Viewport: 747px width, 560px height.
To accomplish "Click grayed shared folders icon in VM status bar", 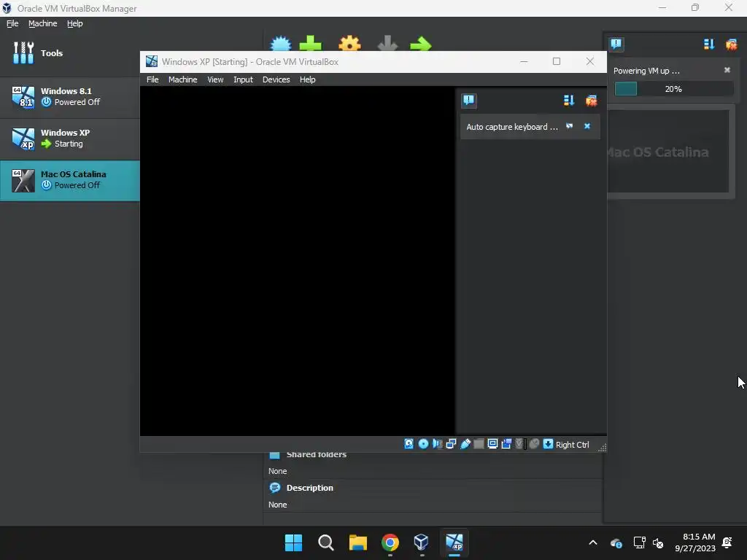I will pyautogui.click(x=479, y=444).
